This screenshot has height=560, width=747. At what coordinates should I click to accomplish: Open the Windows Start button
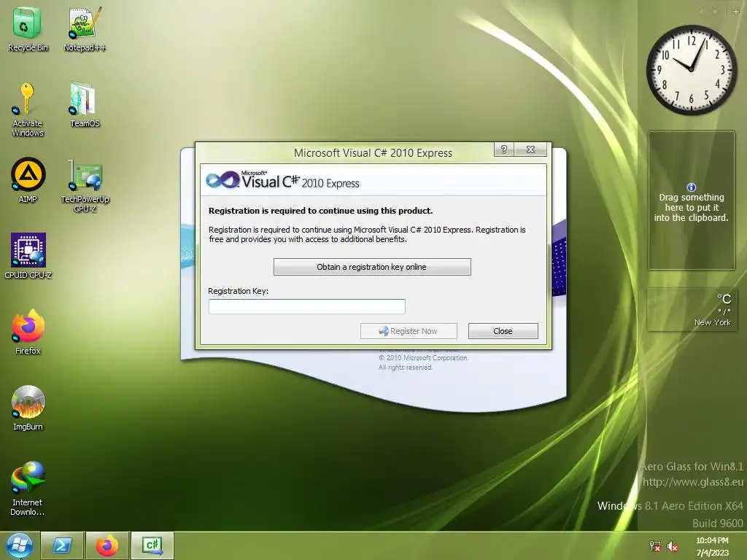pos(19,545)
